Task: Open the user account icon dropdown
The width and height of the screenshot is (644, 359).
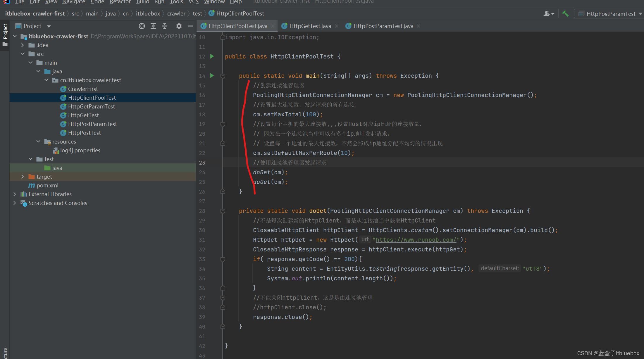Action: pos(549,14)
